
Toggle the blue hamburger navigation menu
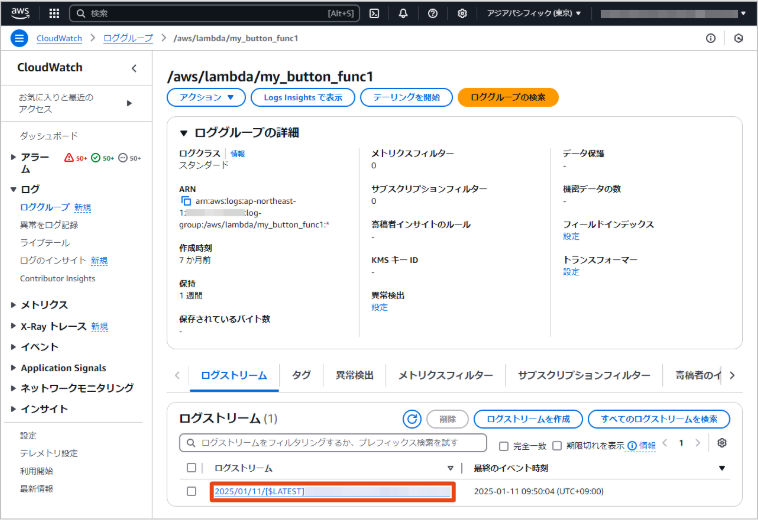point(19,38)
